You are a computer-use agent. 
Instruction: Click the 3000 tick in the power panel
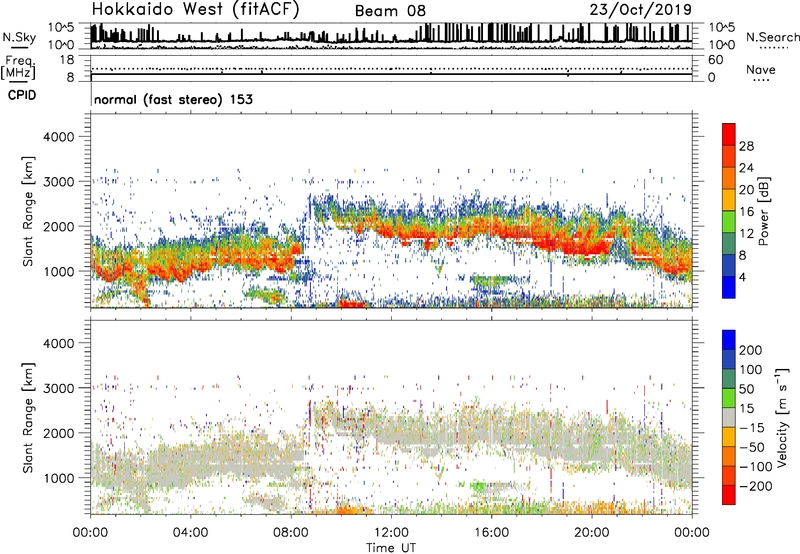click(x=58, y=182)
